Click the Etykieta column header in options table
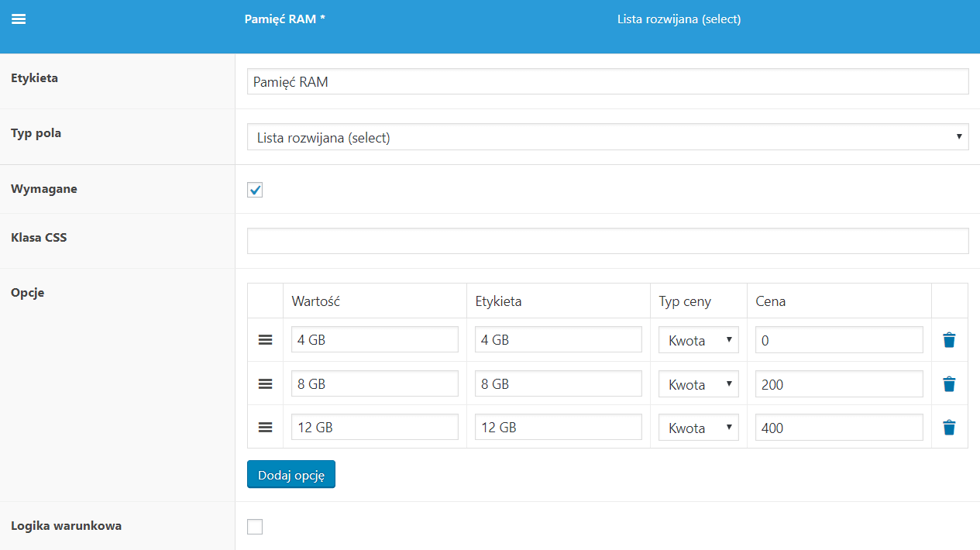 (498, 301)
